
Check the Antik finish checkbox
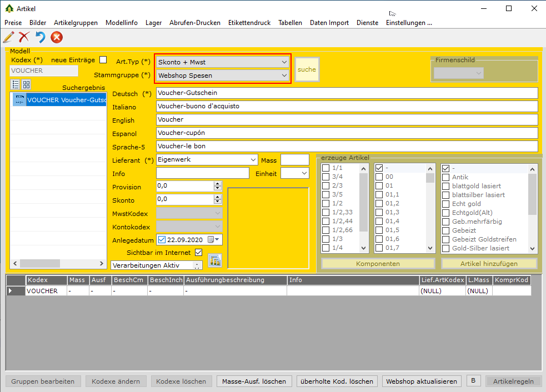445,177
